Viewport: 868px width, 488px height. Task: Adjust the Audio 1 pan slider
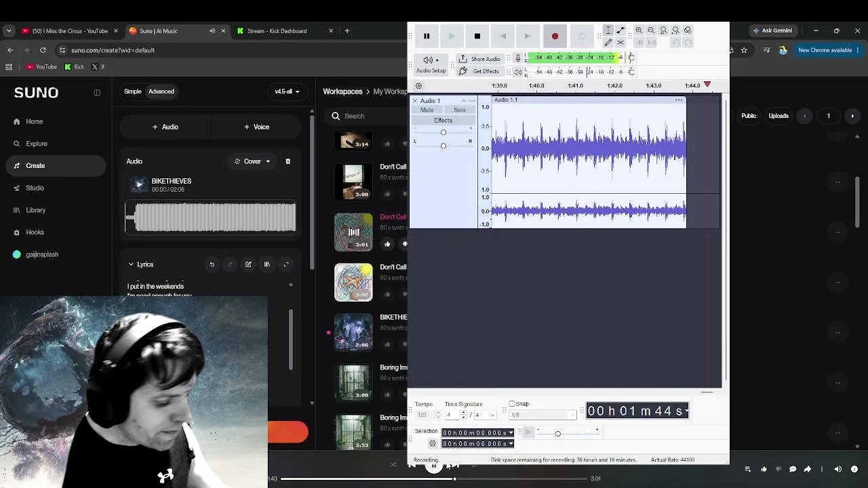(x=443, y=146)
